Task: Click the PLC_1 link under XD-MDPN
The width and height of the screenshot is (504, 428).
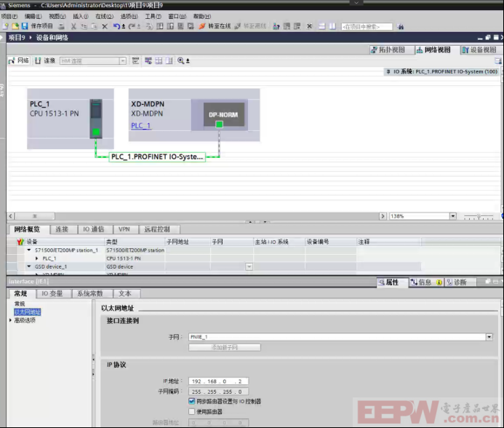Action: click(x=140, y=125)
